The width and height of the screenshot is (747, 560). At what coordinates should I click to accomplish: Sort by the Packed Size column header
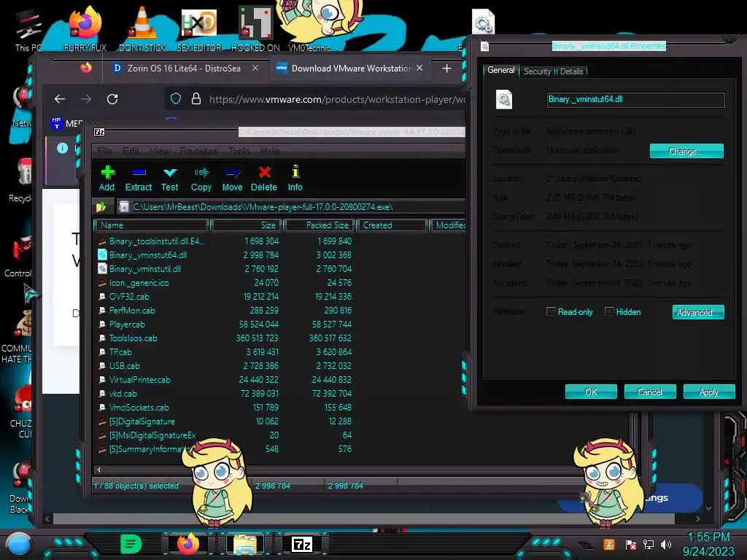320,225
